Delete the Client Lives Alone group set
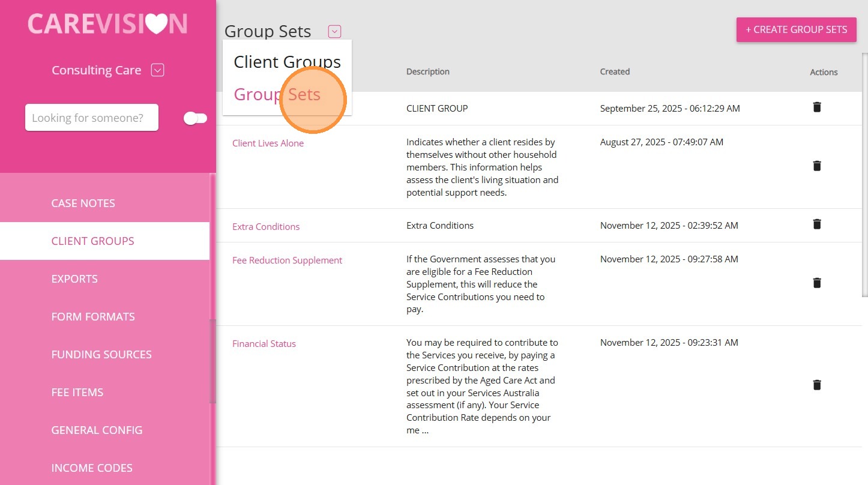868x485 pixels. (x=816, y=166)
